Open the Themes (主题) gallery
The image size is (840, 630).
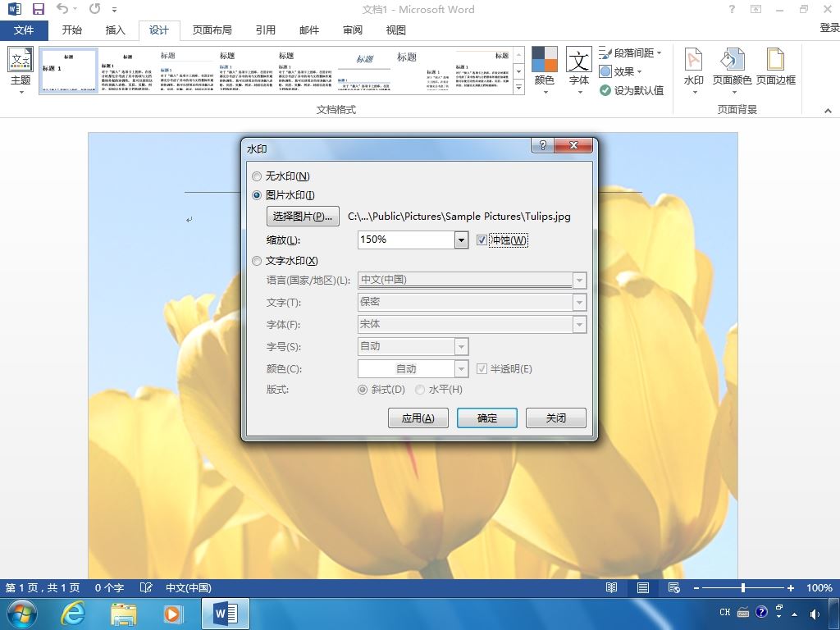[x=21, y=71]
